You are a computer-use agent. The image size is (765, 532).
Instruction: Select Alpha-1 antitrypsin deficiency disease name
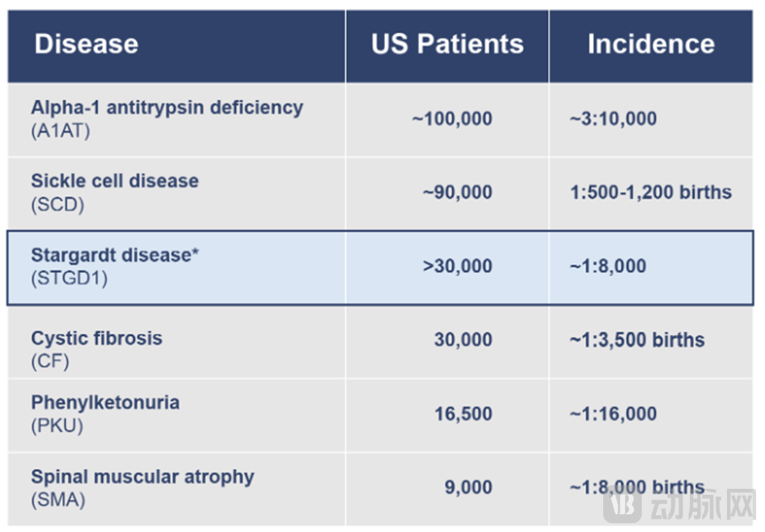click(x=166, y=108)
